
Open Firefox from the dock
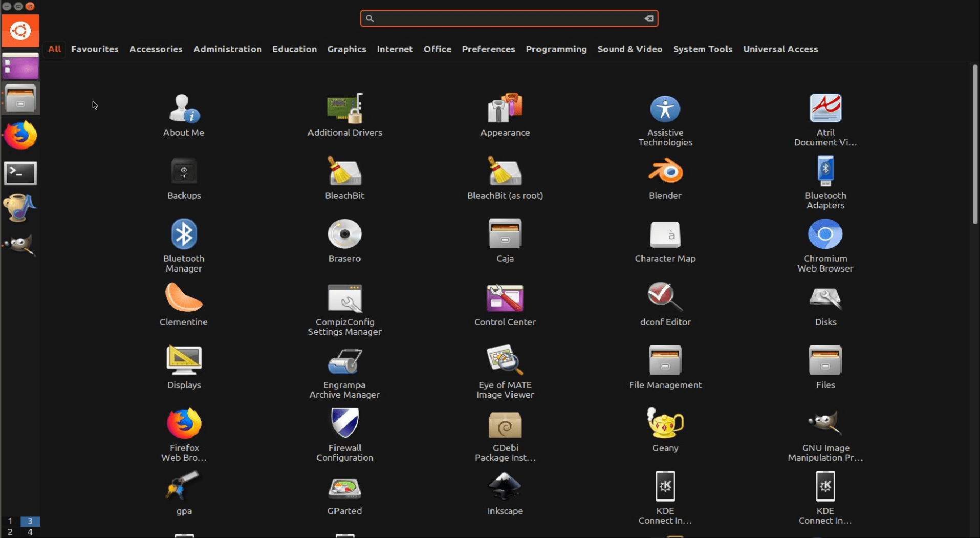click(x=20, y=135)
